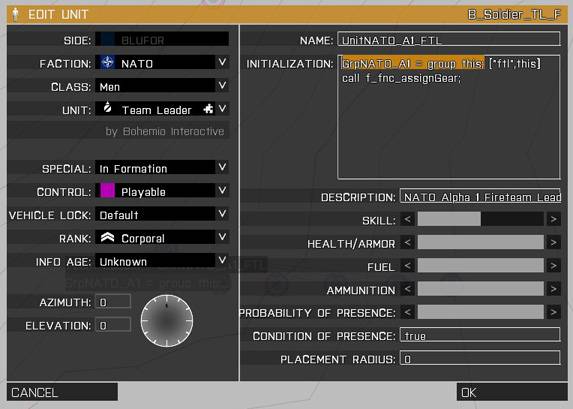573x409 pixels.
Task: Click the NATO faction emblem icon
Action: click(107, 63)
